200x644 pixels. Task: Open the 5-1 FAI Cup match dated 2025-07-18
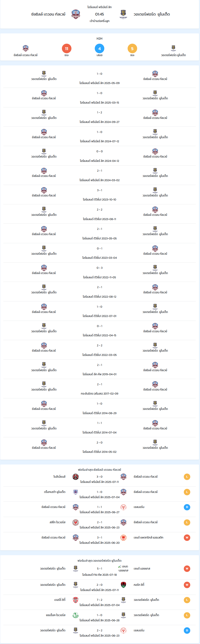coord(100,571)
